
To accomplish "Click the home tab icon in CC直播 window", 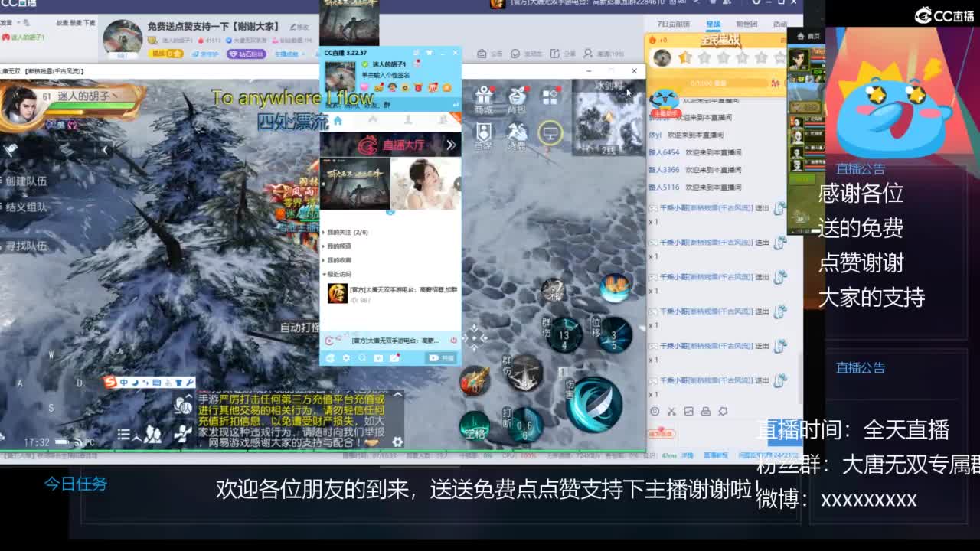I will [338, 121].
